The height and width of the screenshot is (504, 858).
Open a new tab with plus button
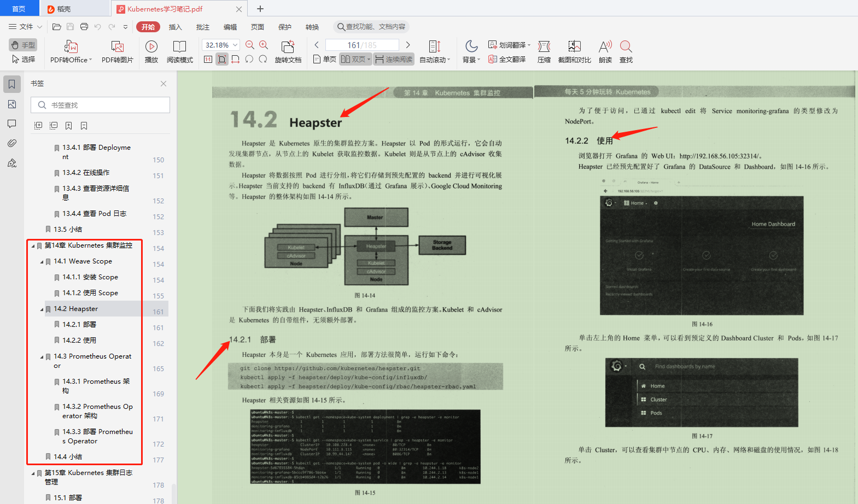click(260, 9)
